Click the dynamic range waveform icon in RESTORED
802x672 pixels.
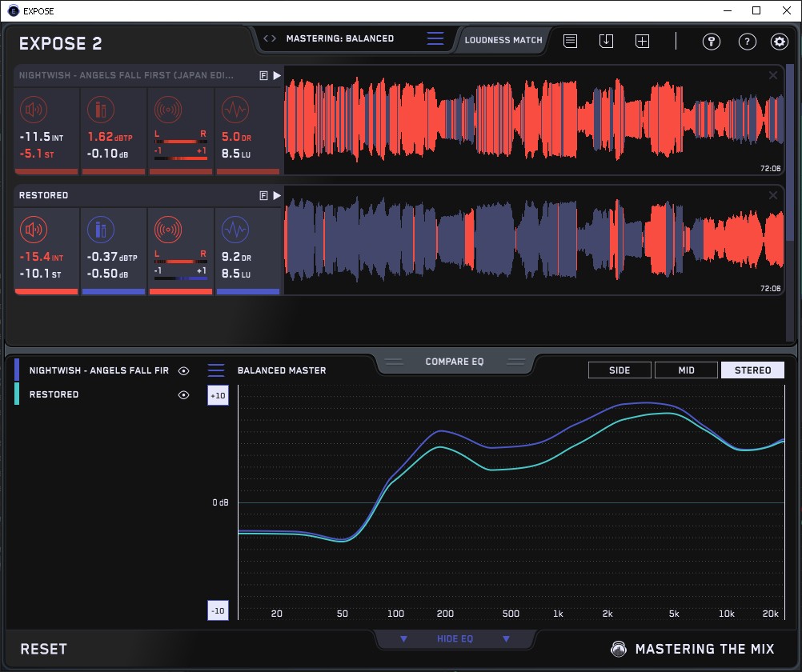click(x=235, y=230)
